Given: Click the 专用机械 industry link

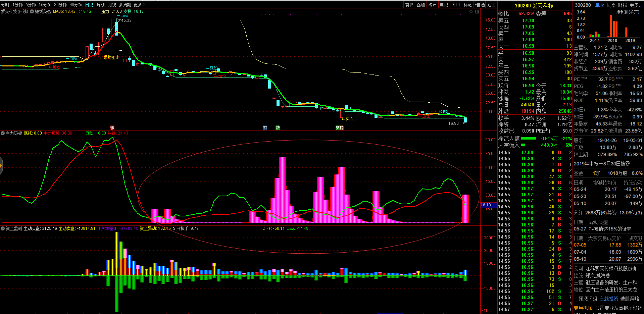Looking at the screenshot, I should point(583,308).
